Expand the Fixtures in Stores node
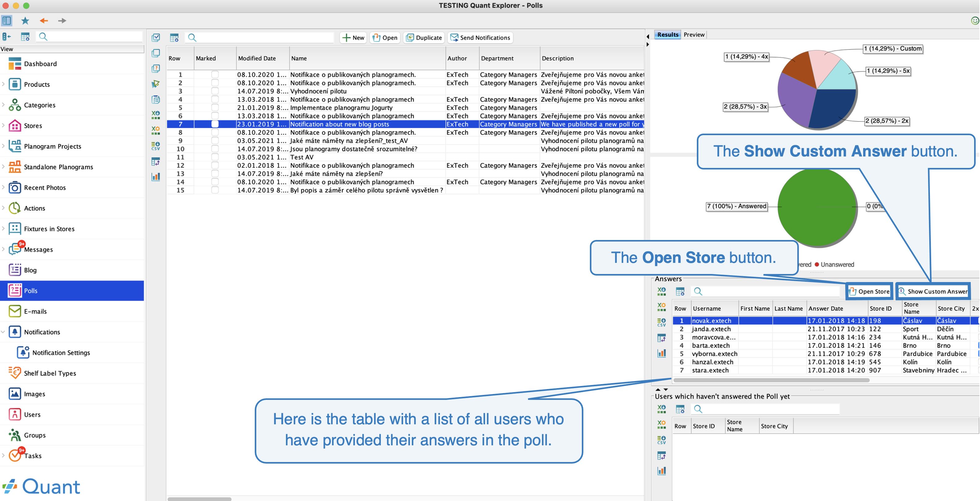Viewport: 980px width, 501px height. 3,229
